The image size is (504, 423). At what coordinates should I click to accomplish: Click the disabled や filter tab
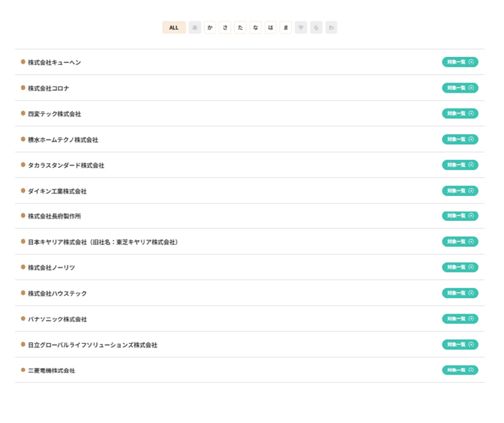301,28
